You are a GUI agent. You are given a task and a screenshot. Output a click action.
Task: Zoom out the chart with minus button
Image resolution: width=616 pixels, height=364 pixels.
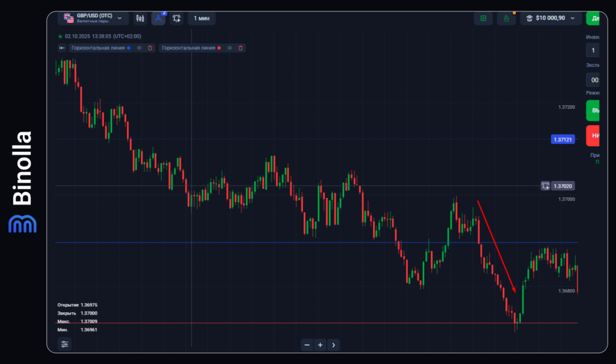[307, 345]
